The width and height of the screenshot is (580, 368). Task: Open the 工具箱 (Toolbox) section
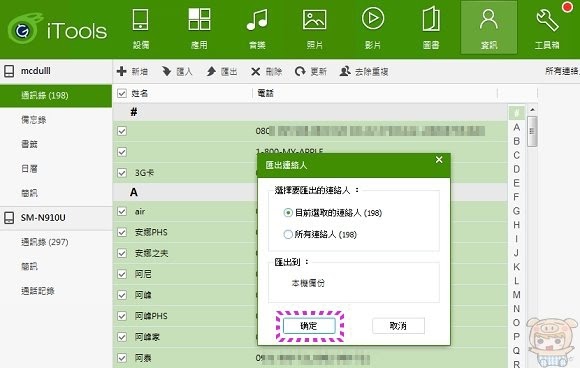547,28
